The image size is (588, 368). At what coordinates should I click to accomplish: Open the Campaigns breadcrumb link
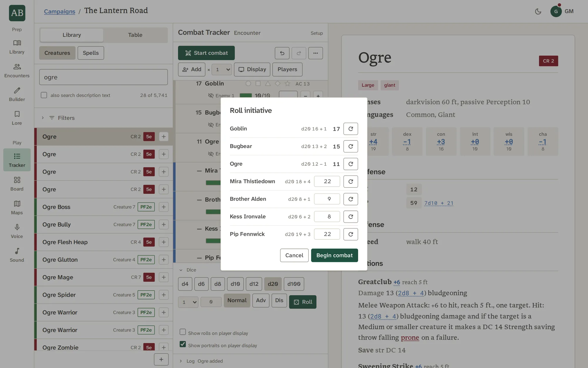(60, 11)
